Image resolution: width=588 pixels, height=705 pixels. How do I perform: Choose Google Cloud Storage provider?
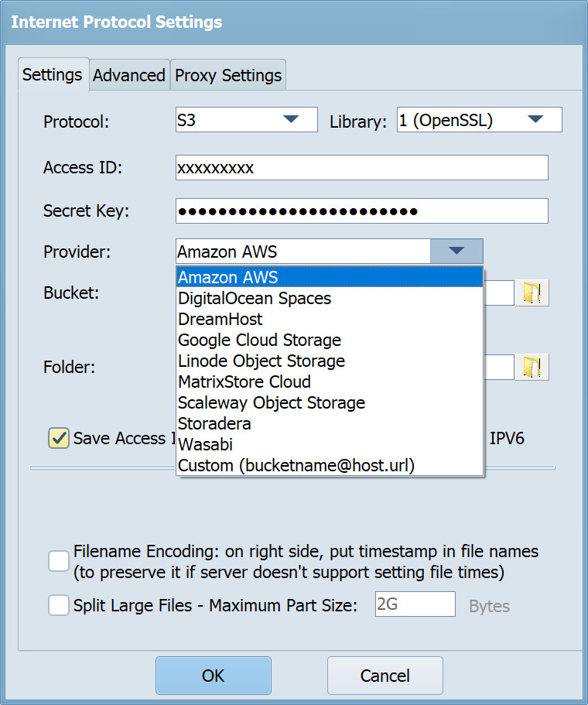pyautogui.click(x=259, y=340)
